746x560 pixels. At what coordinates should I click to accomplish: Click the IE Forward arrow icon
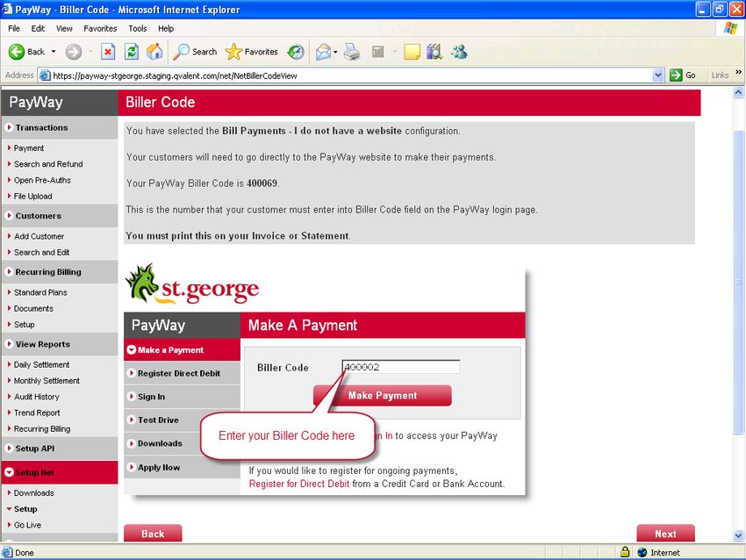click(x=73, y=52)
